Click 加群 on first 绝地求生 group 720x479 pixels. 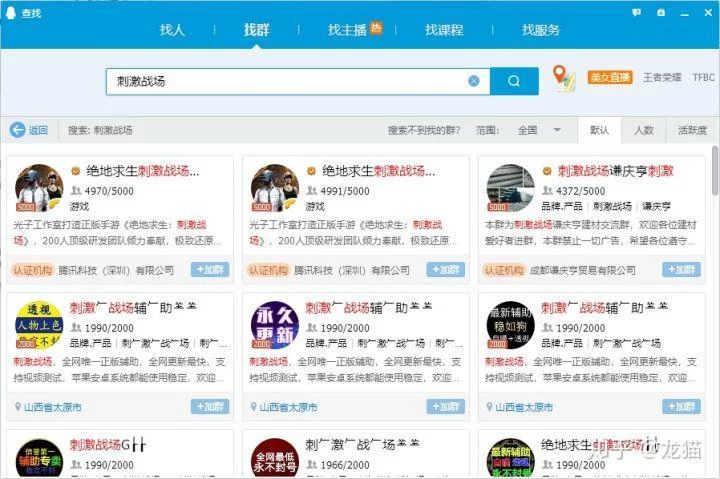click(210, 270)
